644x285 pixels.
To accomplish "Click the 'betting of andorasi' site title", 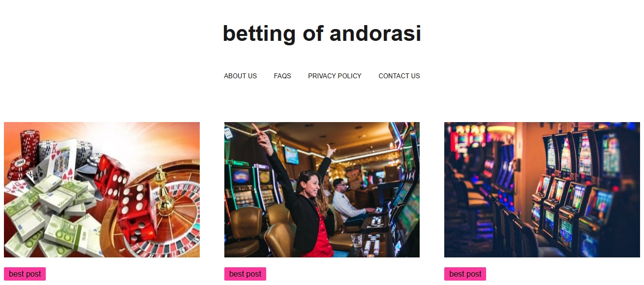I will (x=322, y=33).
